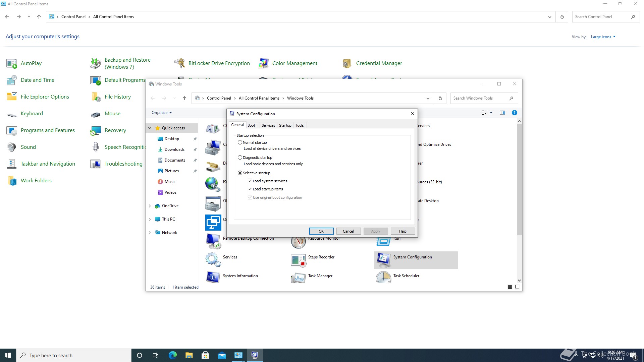
Task: Open Remote Desktop Connection icon
Action: click(x=213, y=241)
